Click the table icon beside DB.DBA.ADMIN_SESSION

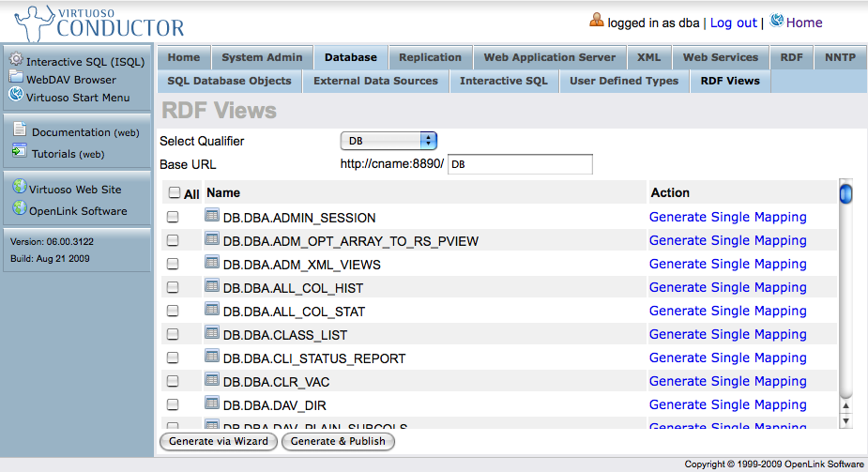click(x=212, y=216)
